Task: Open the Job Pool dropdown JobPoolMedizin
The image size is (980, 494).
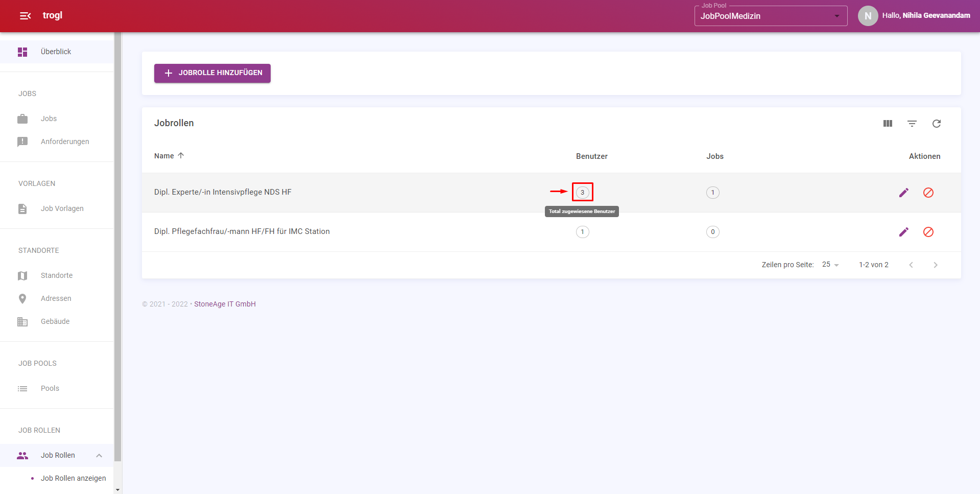Action: point(771,16)
